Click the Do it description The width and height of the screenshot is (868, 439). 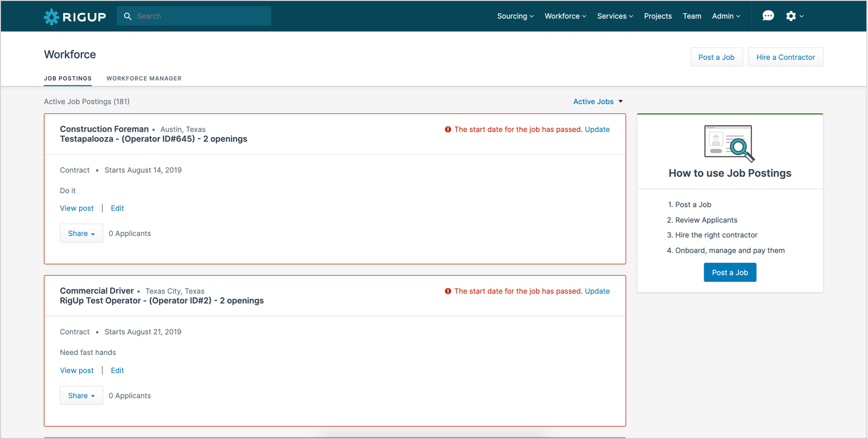pos(68,190)
